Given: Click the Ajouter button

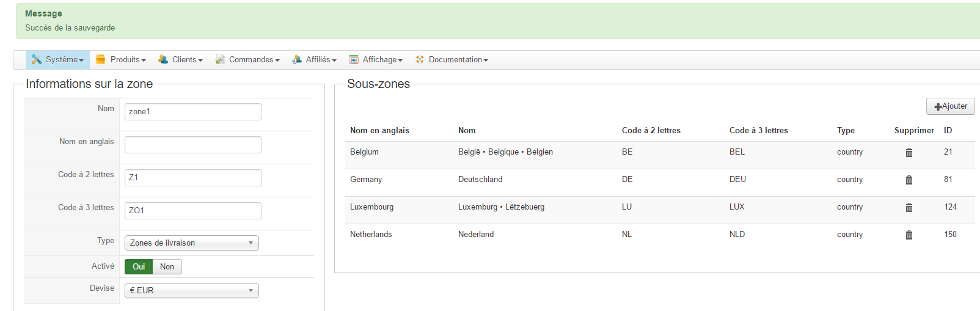Looking at the screenshot, I should coord(950,106).
